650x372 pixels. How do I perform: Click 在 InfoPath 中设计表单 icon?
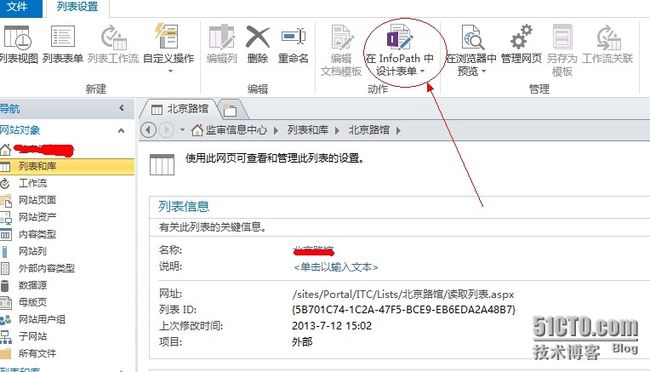click(x=399, y=37)
